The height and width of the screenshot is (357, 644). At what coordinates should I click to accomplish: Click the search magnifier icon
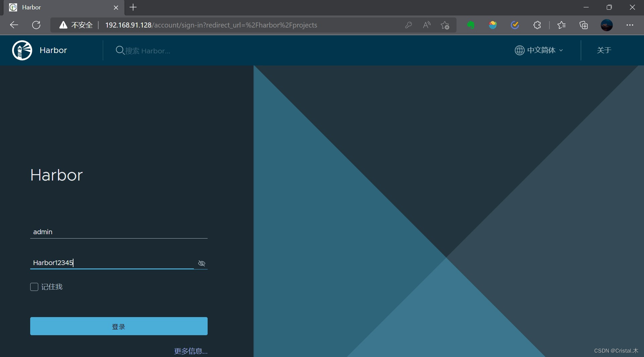(120, 50)
